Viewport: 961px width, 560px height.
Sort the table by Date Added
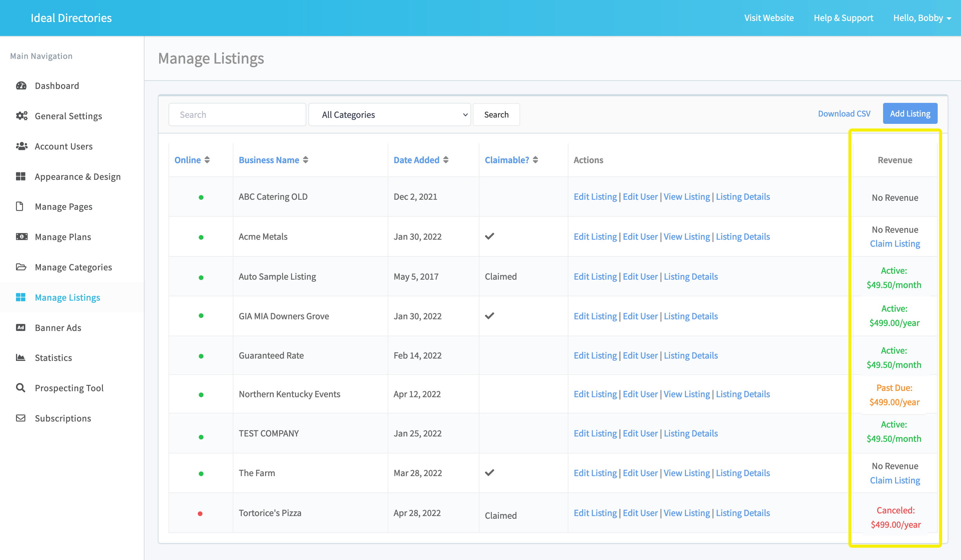[x=417, y=160]
